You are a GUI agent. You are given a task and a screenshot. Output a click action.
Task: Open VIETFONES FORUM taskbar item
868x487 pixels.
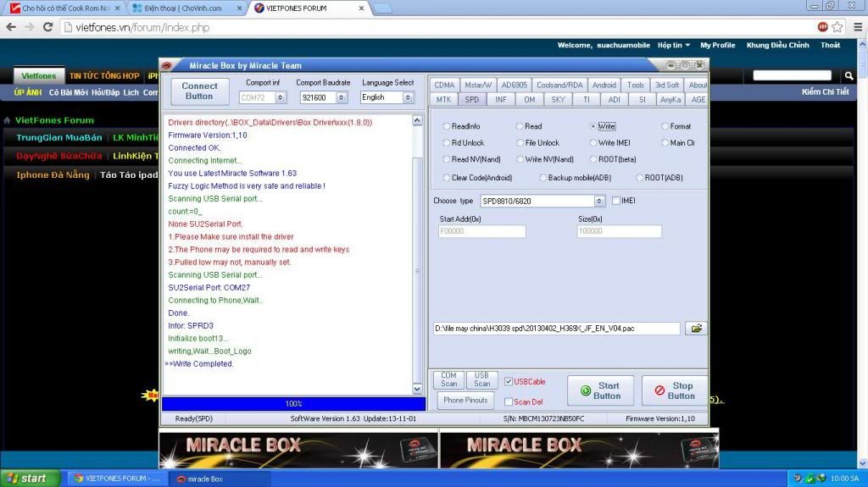tap(115, 479)
